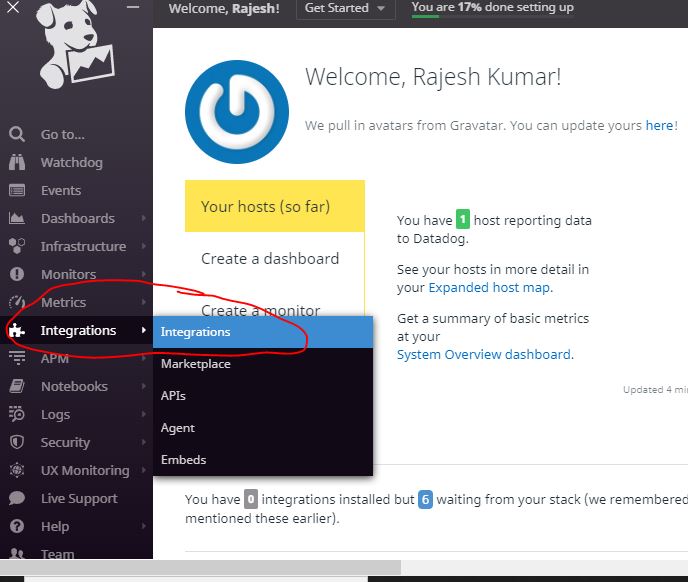Click the Security shield icon

tap(17, 442)
